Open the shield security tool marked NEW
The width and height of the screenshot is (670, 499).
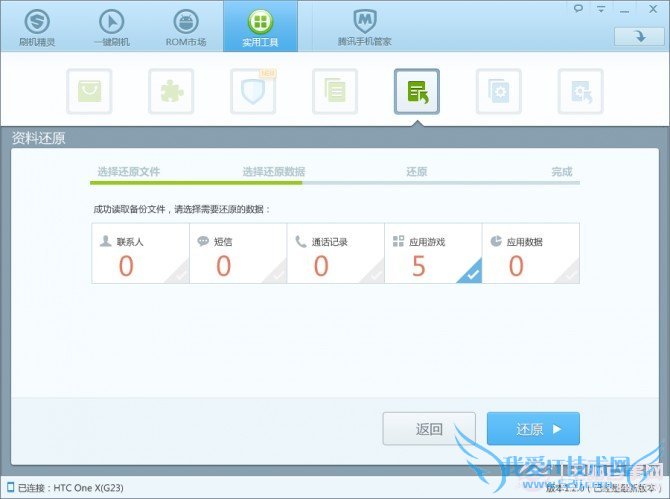pos(253,91)
